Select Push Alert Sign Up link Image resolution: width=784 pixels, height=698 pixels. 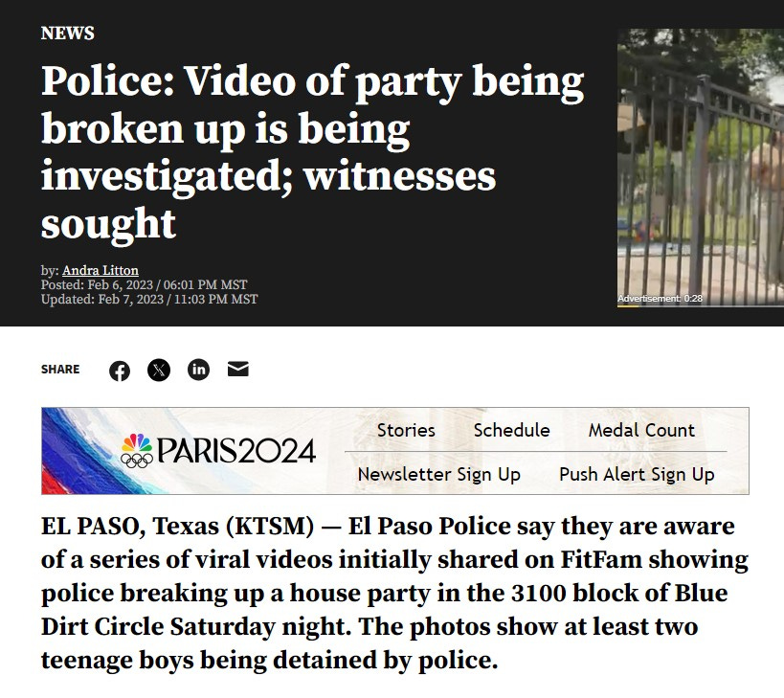click(637, 474)
